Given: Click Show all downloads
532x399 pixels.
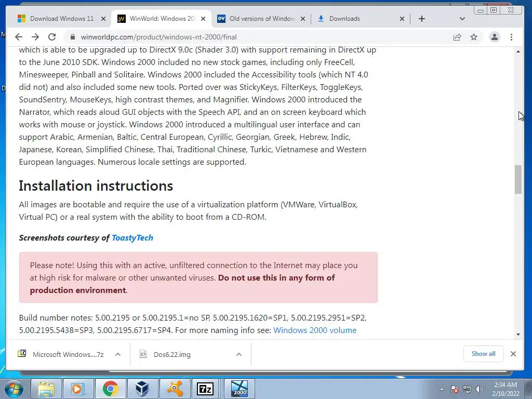Looking at the screenshot, I should click(x=484, y=354).
